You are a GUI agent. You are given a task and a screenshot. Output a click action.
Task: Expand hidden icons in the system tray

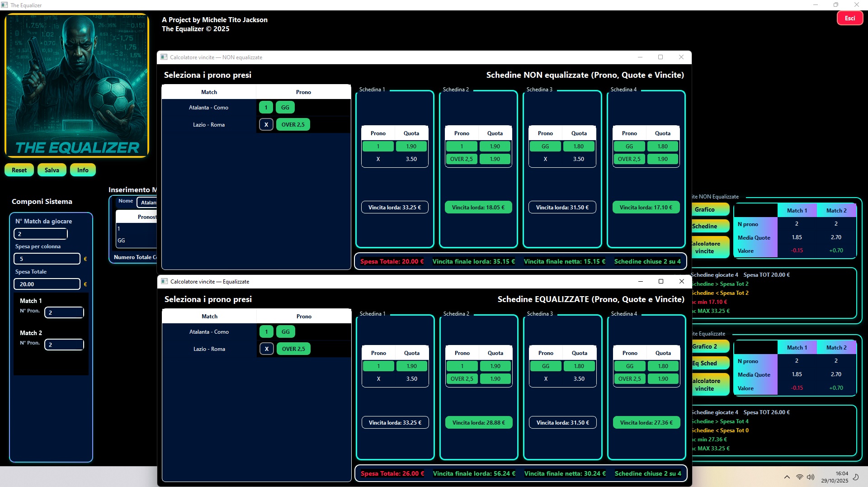pos(787,477)
